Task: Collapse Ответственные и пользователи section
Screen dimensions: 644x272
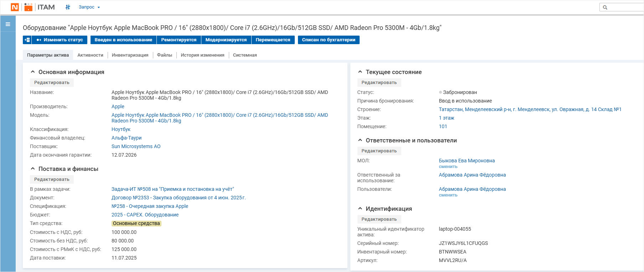Action: pyautogui.click(x=360, y=140)
